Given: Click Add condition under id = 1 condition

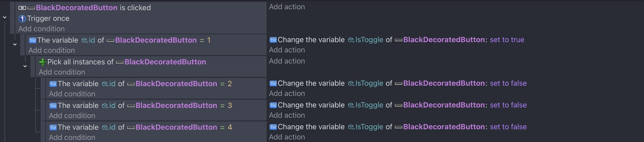Looking at the screenshot, I should tap(52, 50).
